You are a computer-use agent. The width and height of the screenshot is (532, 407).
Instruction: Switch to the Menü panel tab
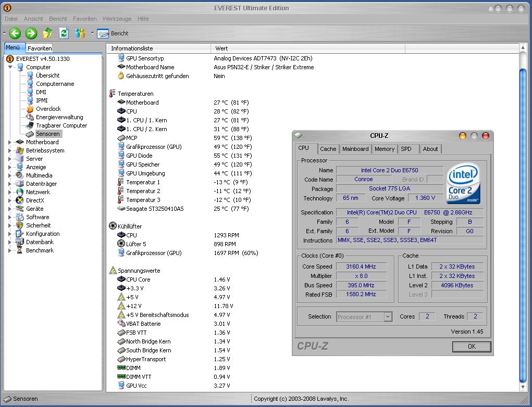tap(14, 47)
